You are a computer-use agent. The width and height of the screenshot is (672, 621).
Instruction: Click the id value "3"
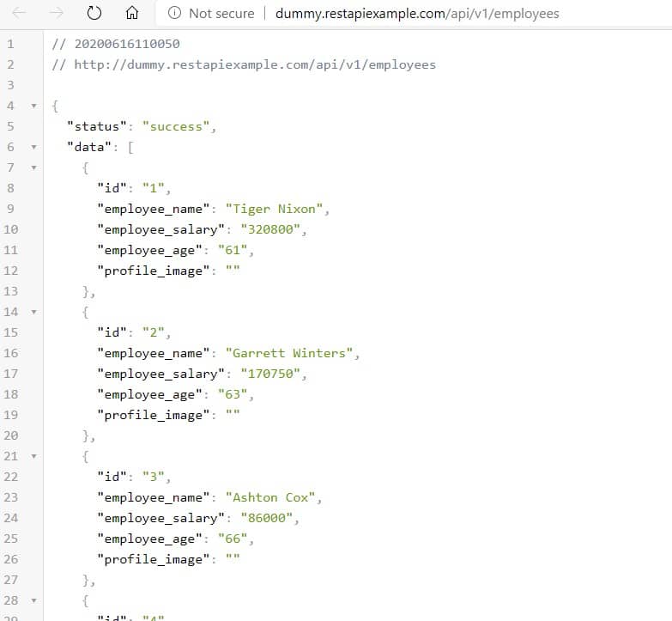tap(154, 477)
